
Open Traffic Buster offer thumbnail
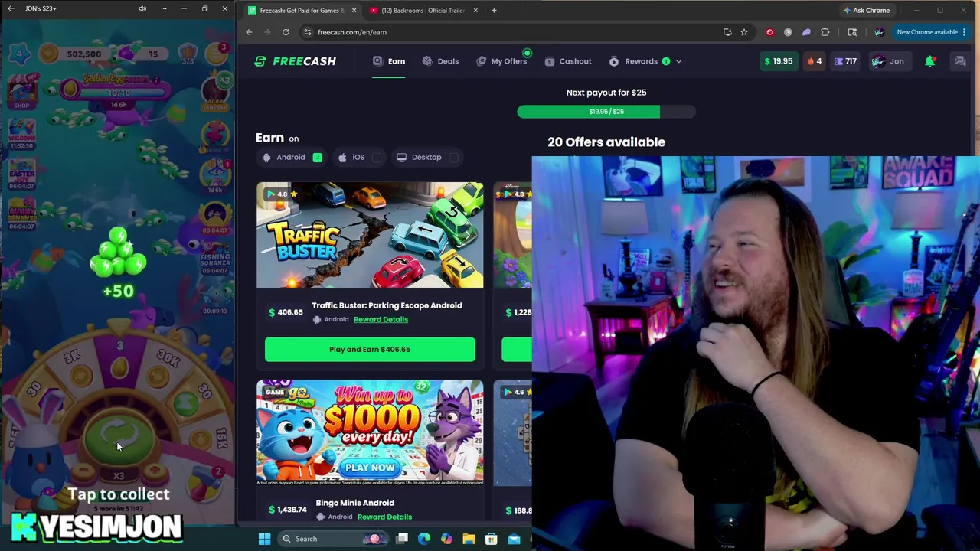[x=370, y=235]
